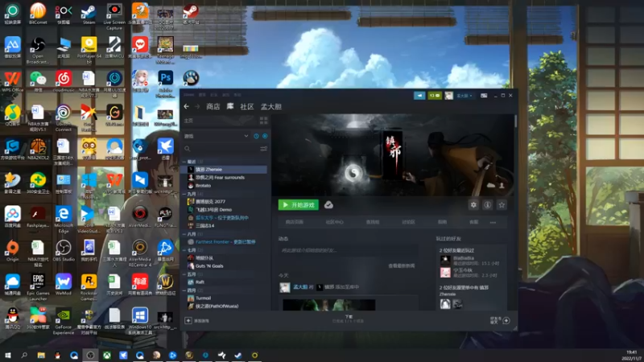Add Zhenxie to favorites with star

502,205
